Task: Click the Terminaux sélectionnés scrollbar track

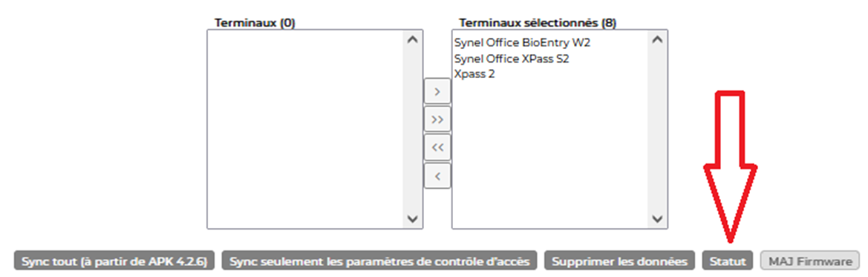Action: coord(657,130)
